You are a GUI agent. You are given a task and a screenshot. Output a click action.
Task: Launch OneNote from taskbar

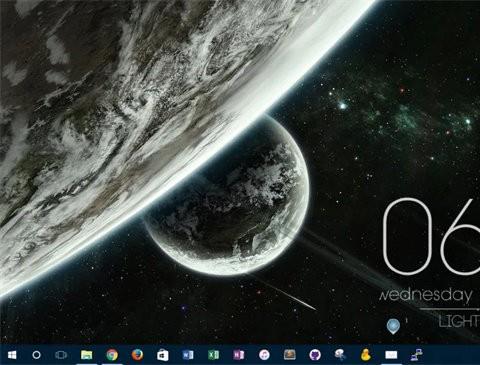(x=239, y=355)
